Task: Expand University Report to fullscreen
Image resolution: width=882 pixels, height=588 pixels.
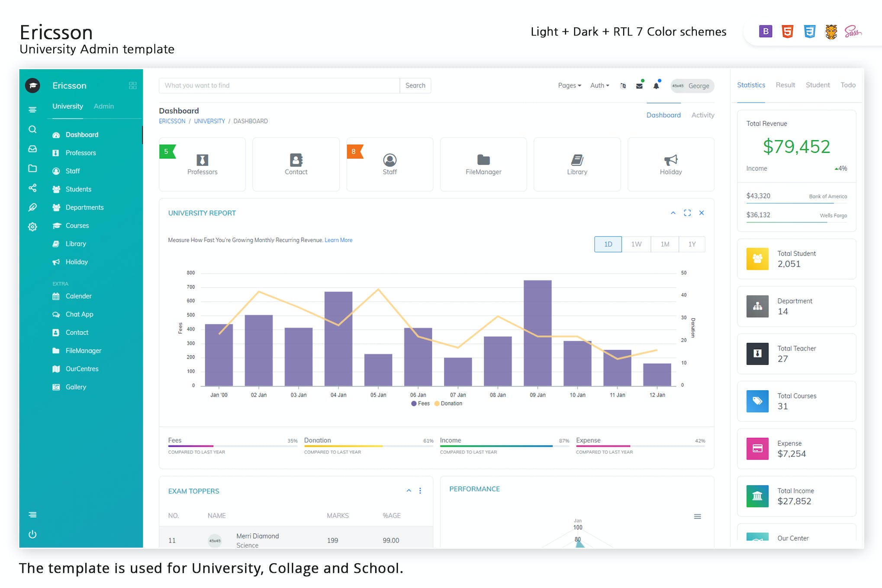Action: click(x=687, y=213)
